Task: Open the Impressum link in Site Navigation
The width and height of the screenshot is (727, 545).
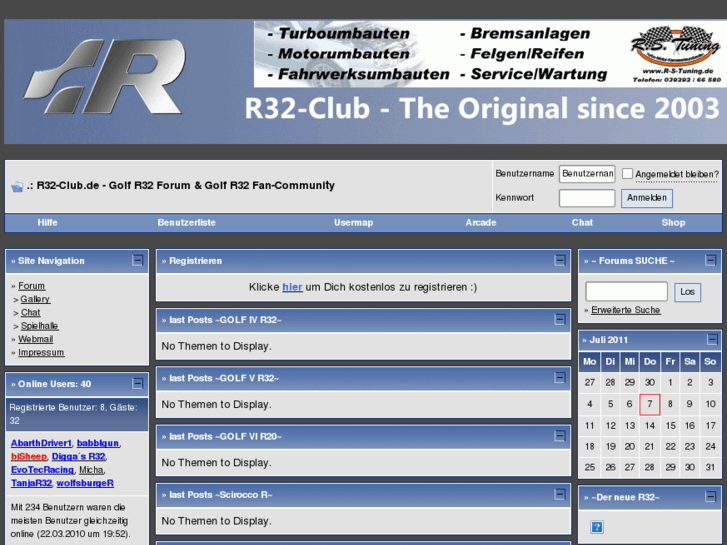Action: tap(41, 353)
